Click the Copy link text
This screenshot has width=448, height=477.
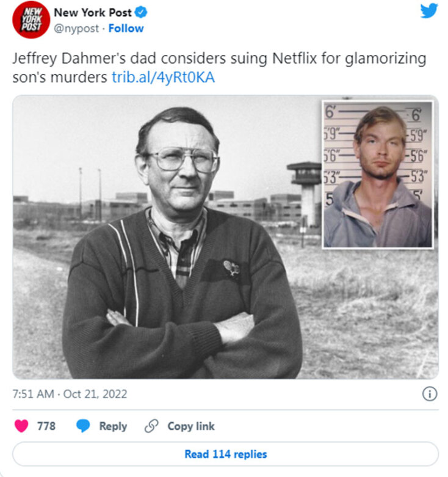click(191, 426)
